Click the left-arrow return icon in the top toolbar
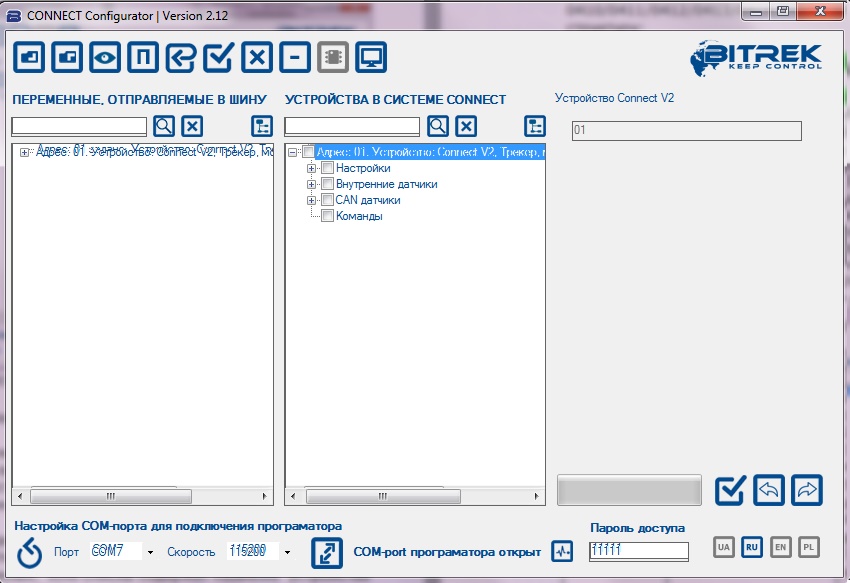 180,58
